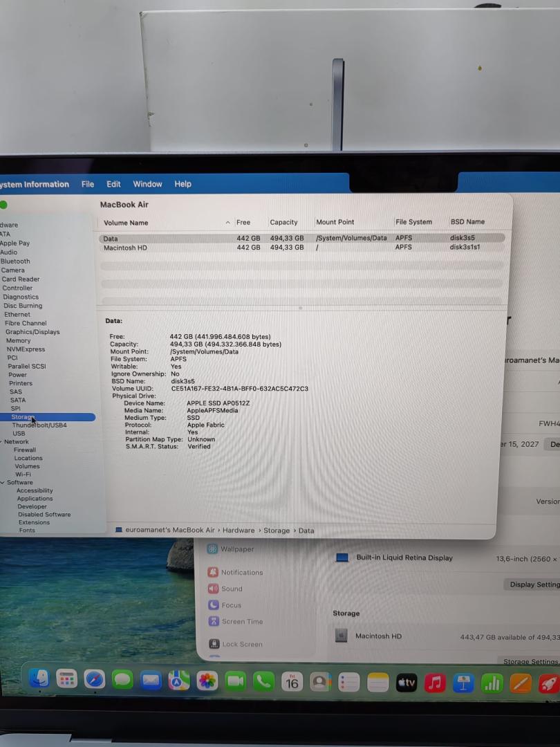560x747 pixels.
Task: Select Applications under Software
Action: (35, 499)
